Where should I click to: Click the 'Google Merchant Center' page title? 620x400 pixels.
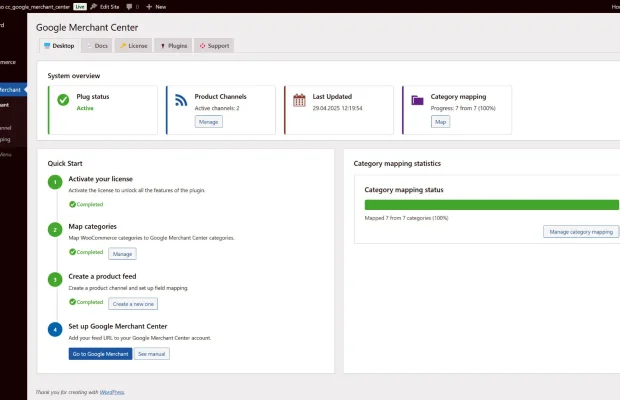click(87, 28)
